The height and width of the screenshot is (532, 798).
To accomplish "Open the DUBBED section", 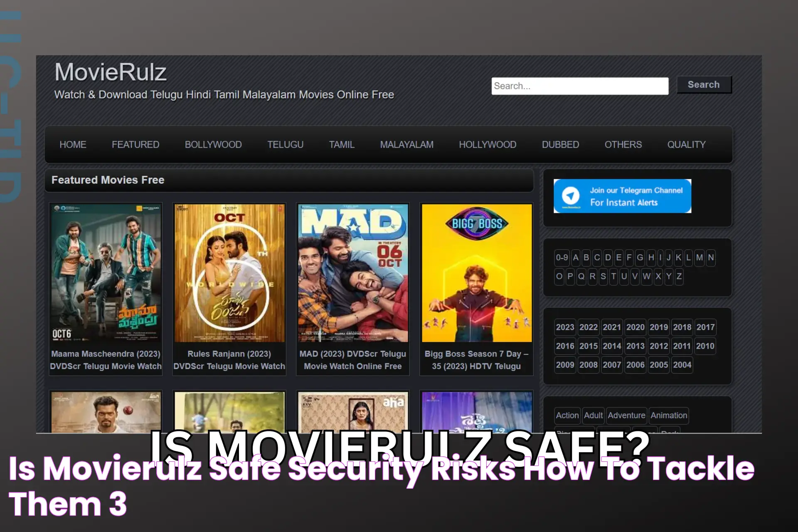I will click(x=560, y=144).
